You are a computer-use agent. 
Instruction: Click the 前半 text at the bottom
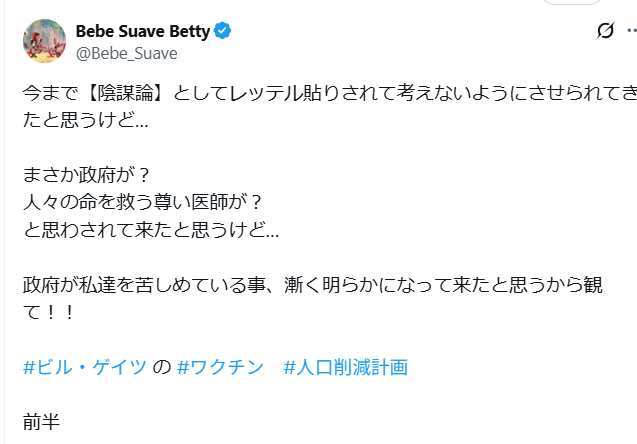[41, 421]
